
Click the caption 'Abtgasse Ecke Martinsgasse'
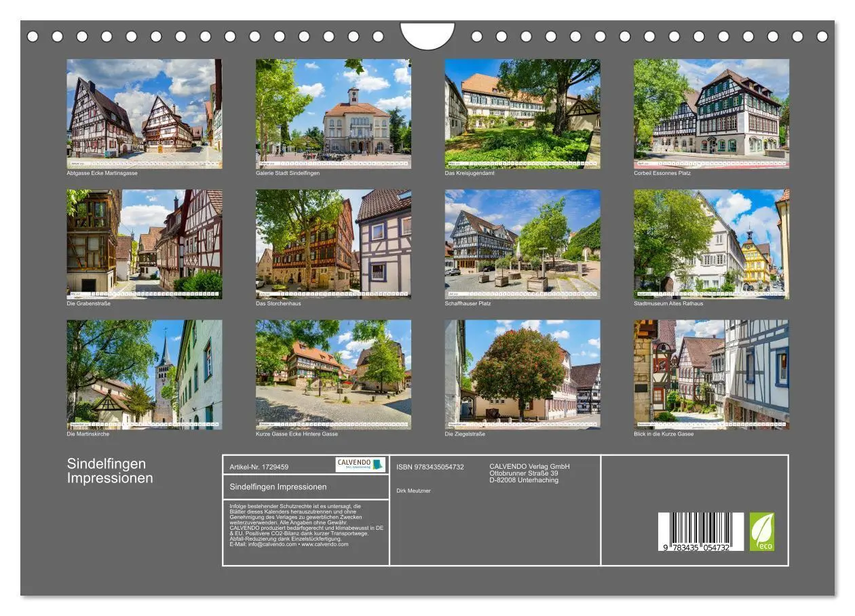pyautogui.click(x=102, y=173)
